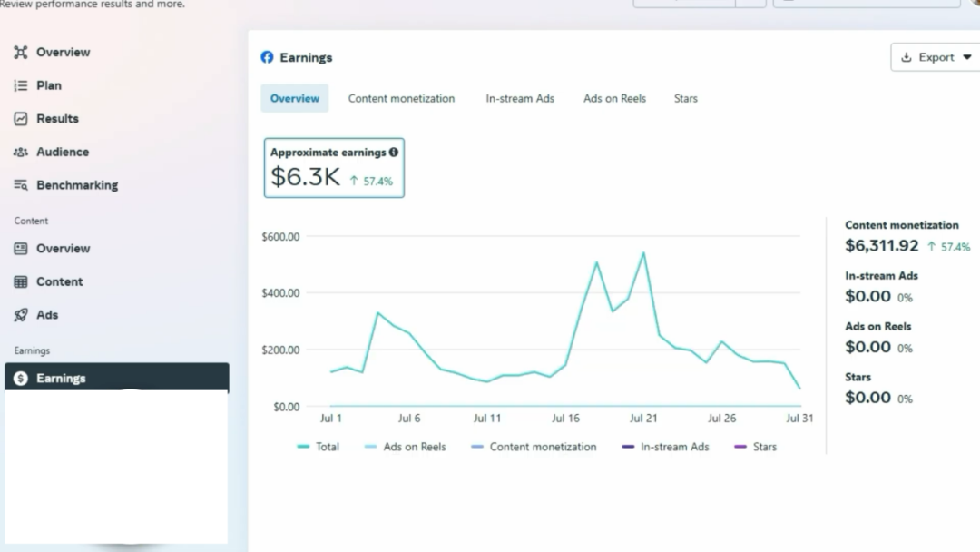
Task: Open the Ads on Reels tab
Action: point(614,98)
